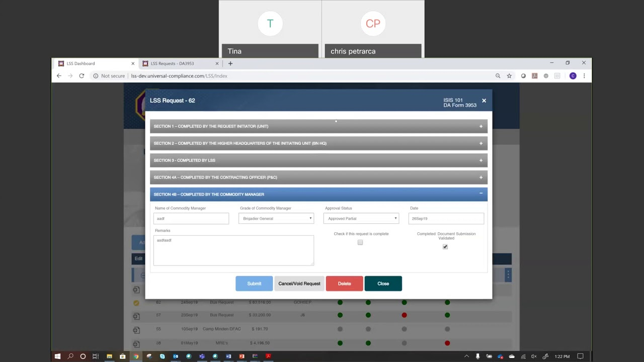This screenshot has width=644, height=362.
Task: Select Tina's participant tile
Action: 270,29
